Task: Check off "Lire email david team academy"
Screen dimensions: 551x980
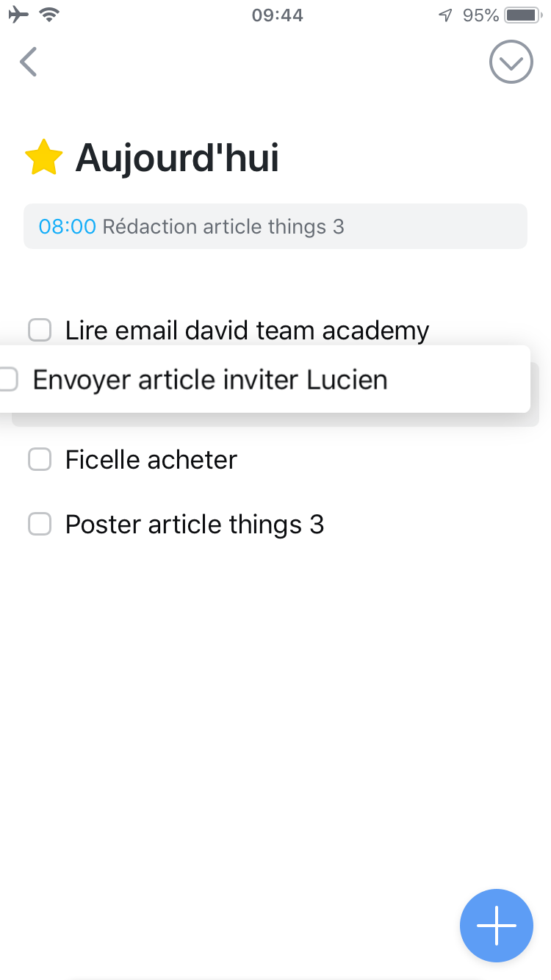Action: pyautogui.click(x=40, y=331)
